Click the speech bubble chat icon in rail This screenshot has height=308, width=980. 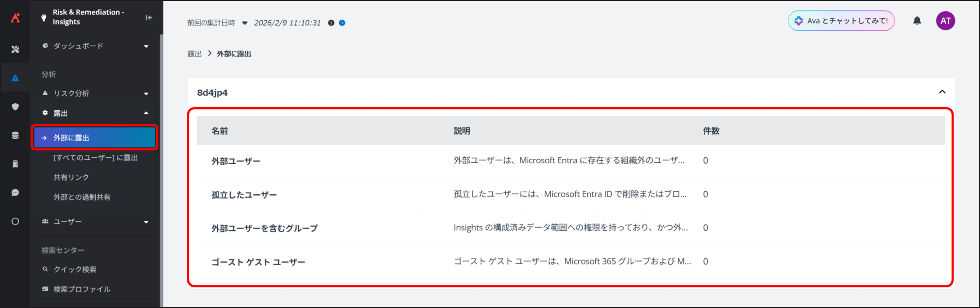pyautogui.click(x=15, y=193)
